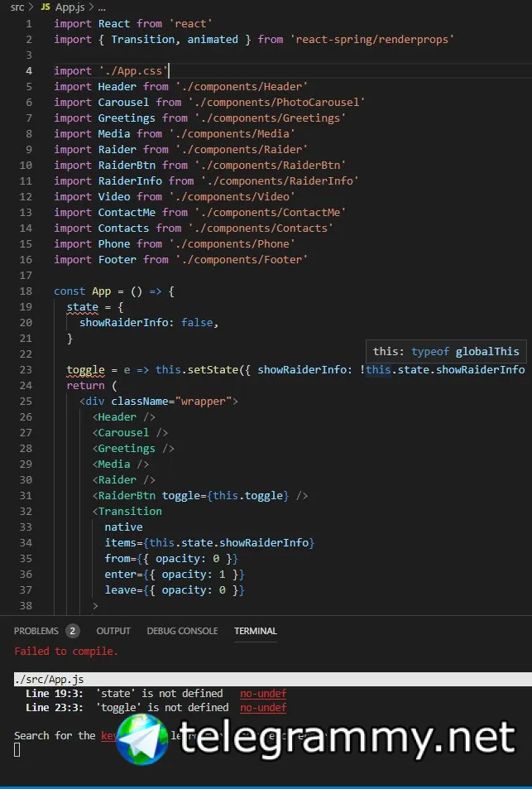Viewport: 532px width, 789px height.
Task: Click 'react-spring/renderprops' import string
Action: 371,39
